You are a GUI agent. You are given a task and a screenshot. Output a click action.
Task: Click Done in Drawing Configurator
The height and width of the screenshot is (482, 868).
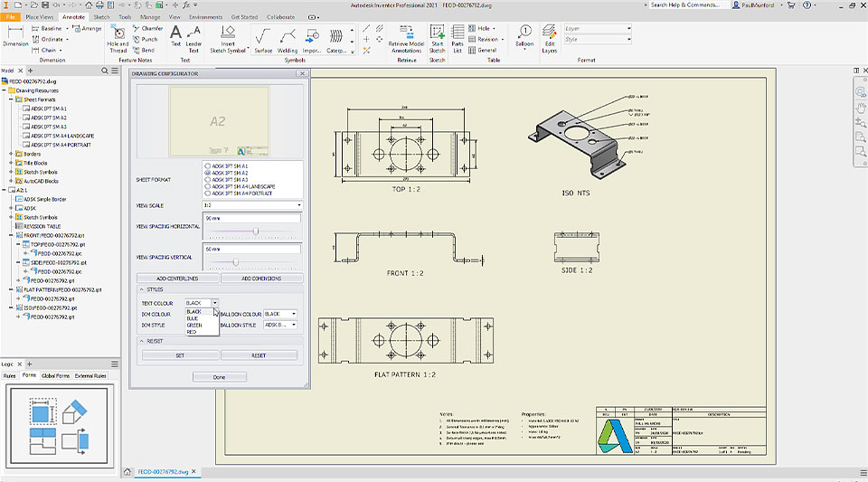pos(219,377)
